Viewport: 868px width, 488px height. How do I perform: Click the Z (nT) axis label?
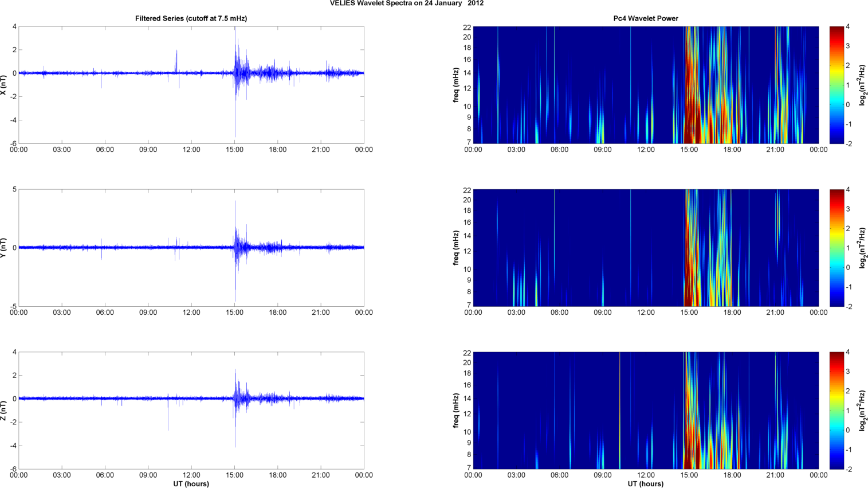pos(3,411)
